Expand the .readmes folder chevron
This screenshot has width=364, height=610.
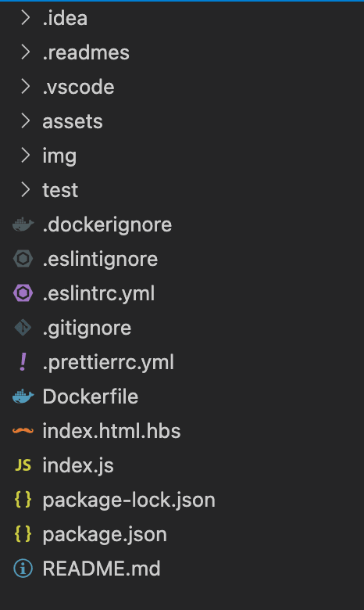[25, 52]
